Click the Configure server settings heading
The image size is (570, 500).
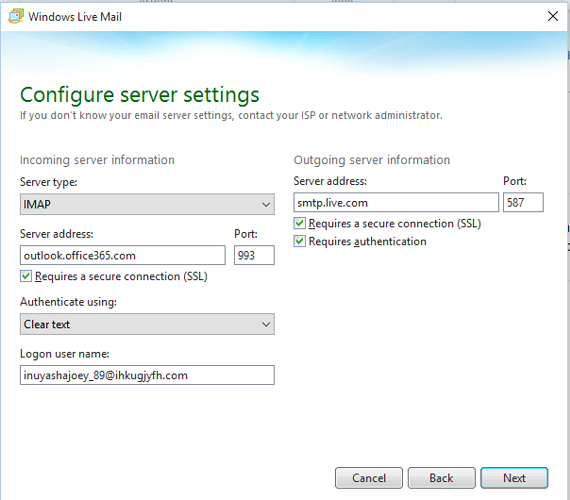point(140,95)
